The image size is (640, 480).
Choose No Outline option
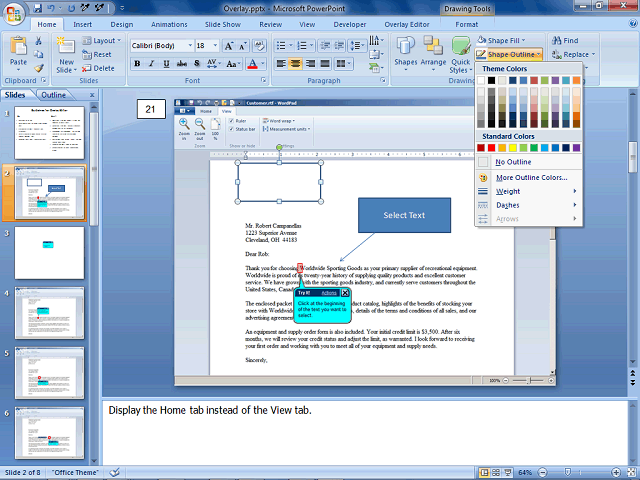528,162
